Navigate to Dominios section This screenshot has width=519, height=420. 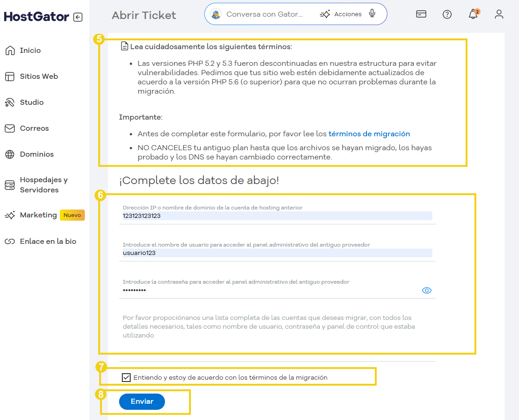37,154
